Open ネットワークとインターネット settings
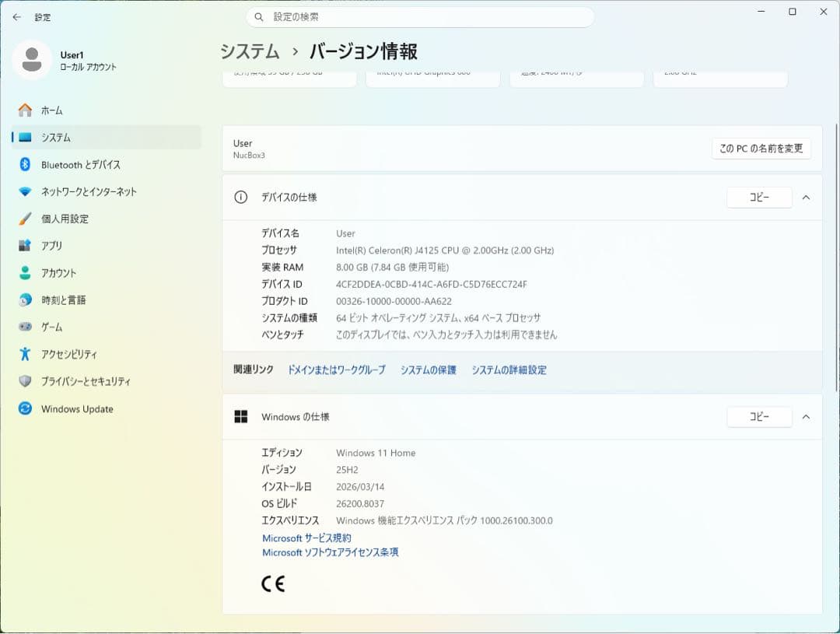Image resolution: width=840 pixels, height=634 pixels. pyautogui.click(x=106, y=191)
